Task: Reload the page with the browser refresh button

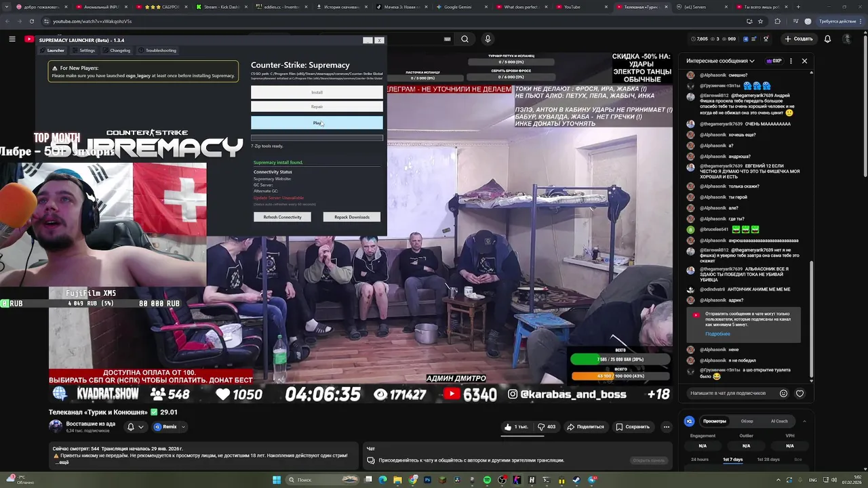Action: [x=31, y=21]
